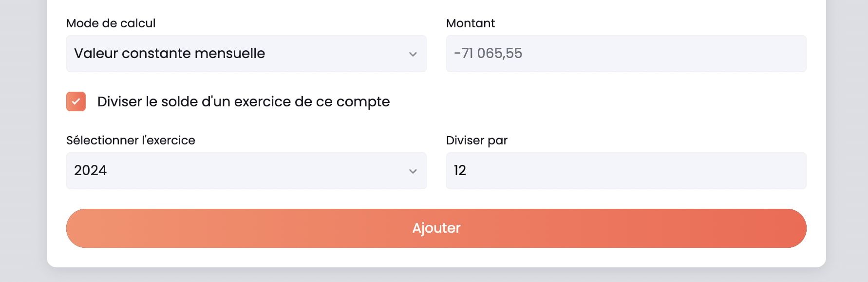Open the 'Valeur constante mensuelle' calculation mode dropdown
This screenshot has height=282, width=868.
246,54
